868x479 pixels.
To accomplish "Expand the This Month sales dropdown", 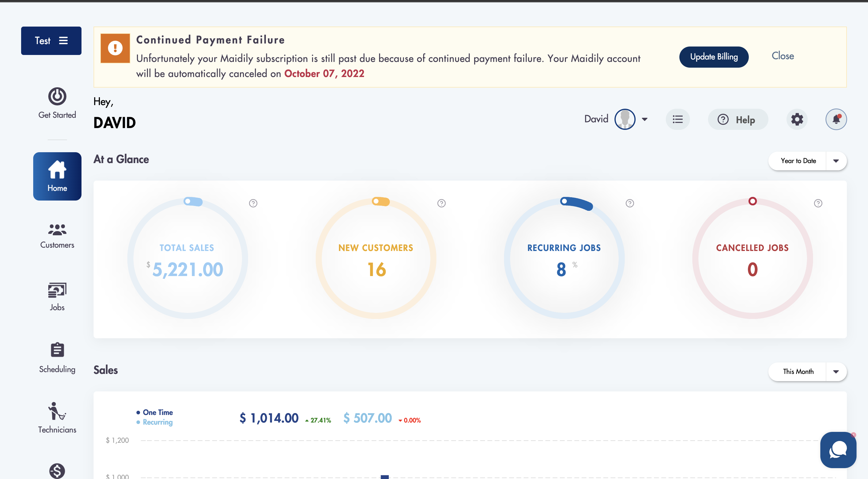I will pyautogui.click(x=836, y=372).
